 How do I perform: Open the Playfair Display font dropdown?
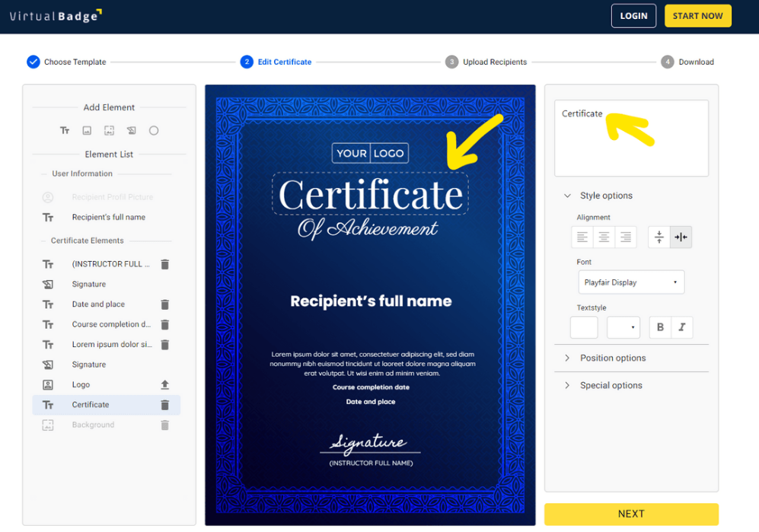coord(631,282)
